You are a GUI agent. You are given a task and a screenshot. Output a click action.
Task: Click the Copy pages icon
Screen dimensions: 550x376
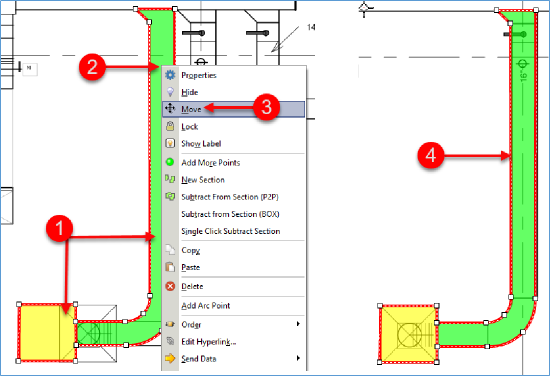point(170,249)
